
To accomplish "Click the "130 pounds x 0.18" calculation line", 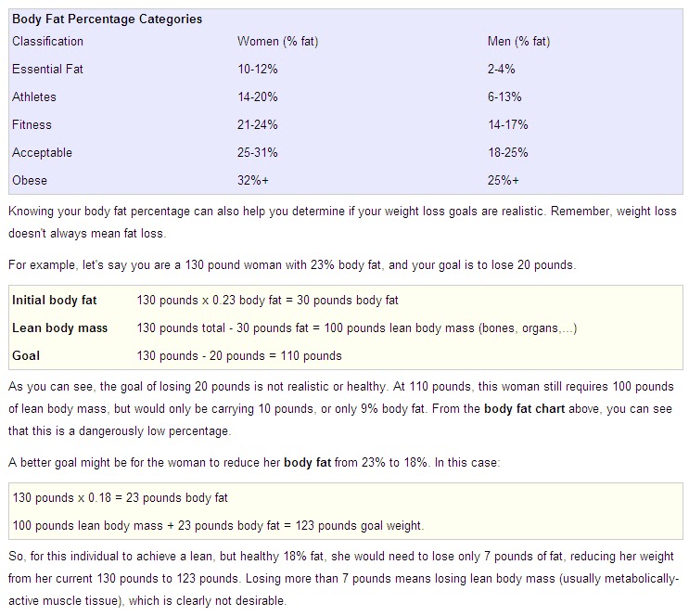I will (120, 498).
